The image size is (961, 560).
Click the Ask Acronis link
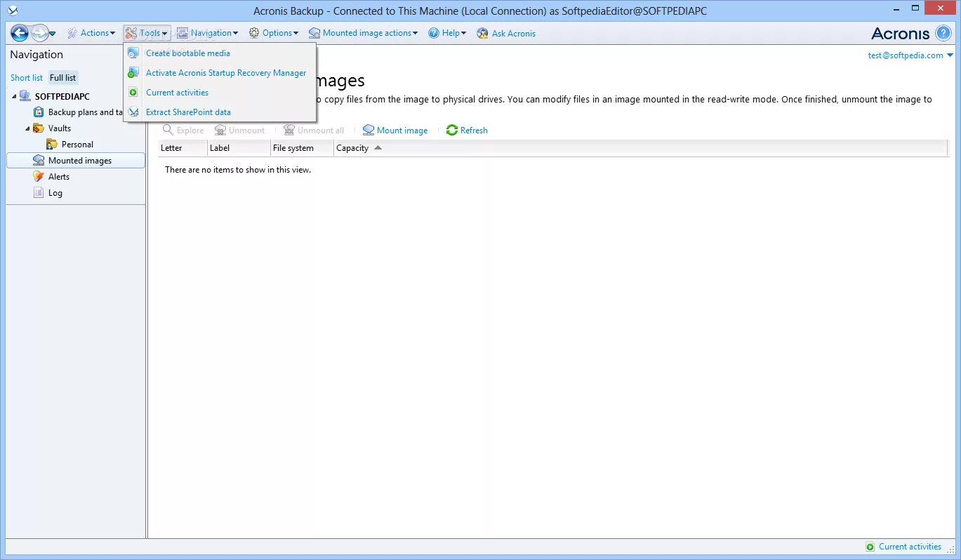click(514, 33)
